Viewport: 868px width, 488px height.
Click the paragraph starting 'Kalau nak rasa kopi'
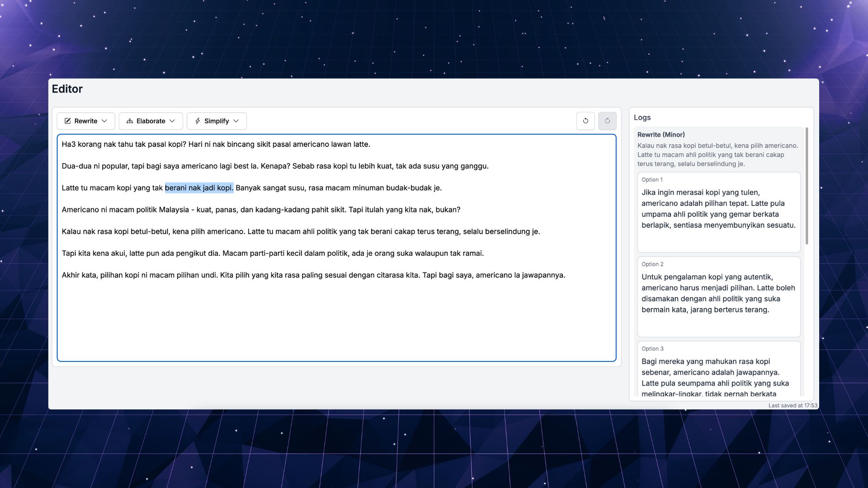(301, 232)
